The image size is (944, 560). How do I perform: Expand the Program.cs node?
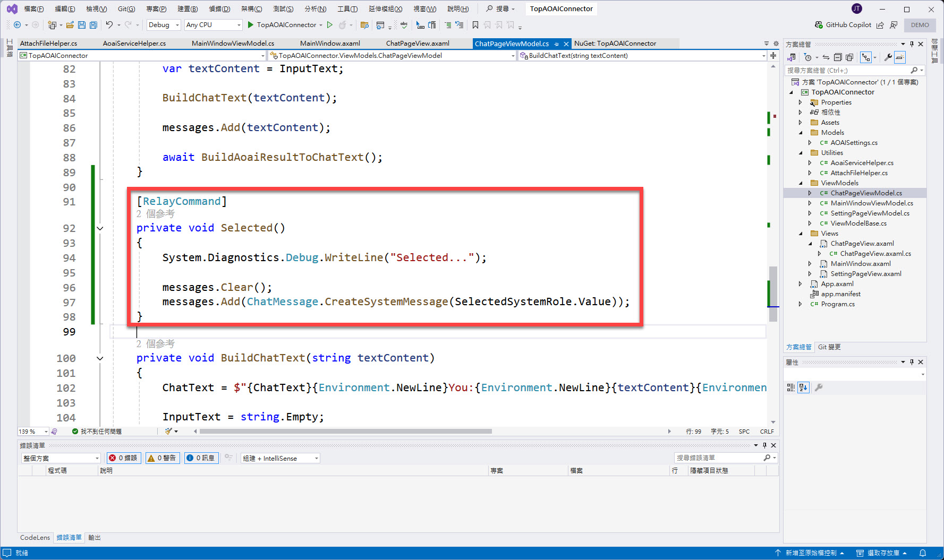[801, 304]
